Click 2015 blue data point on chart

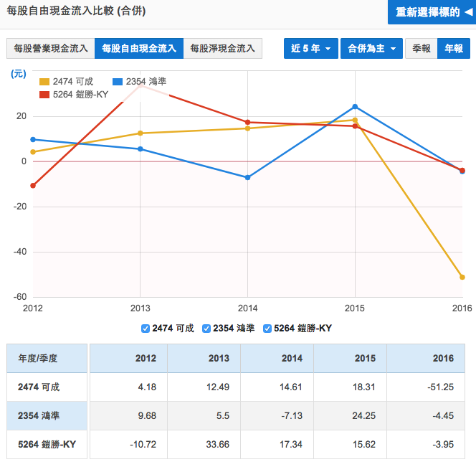[x=355, y=107]
